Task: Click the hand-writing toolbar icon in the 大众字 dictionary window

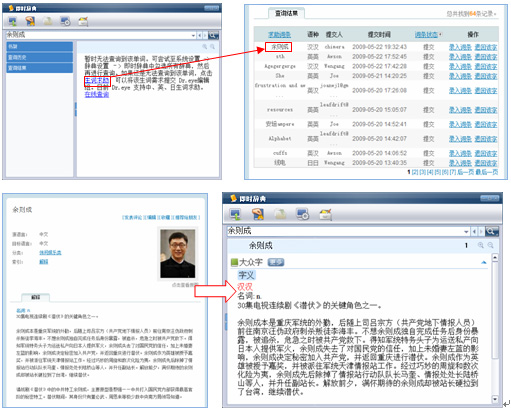Action: (258, 214)
